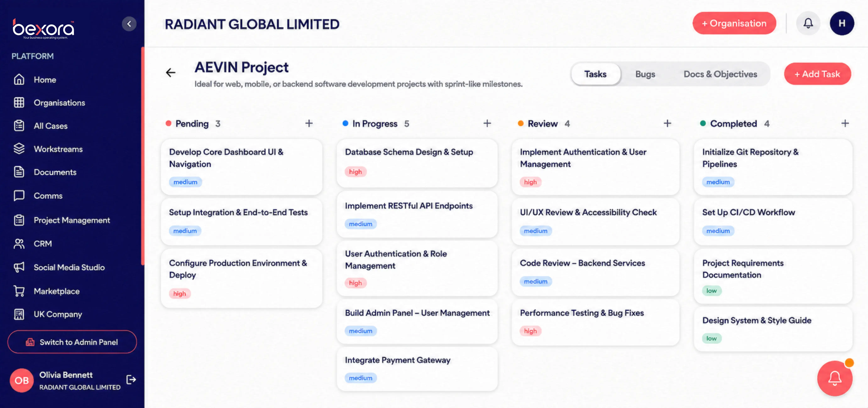The image size is (868, 408).
Task: Click the Marketplace cart icon
Action: coord(19,291)
